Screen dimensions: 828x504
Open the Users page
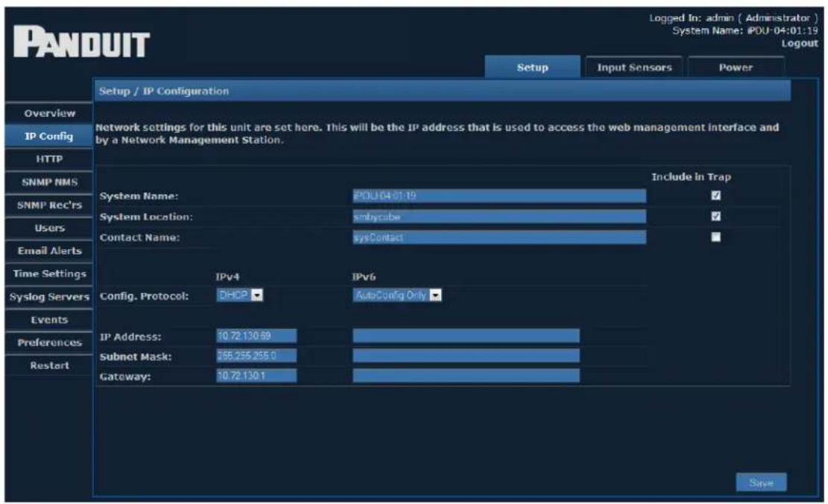[x=49, y=228]
